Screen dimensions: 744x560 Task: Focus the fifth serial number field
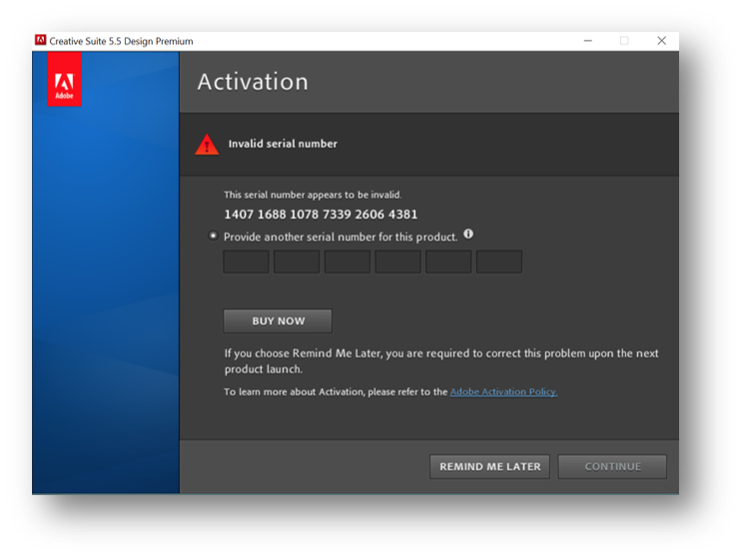point(448,262)
